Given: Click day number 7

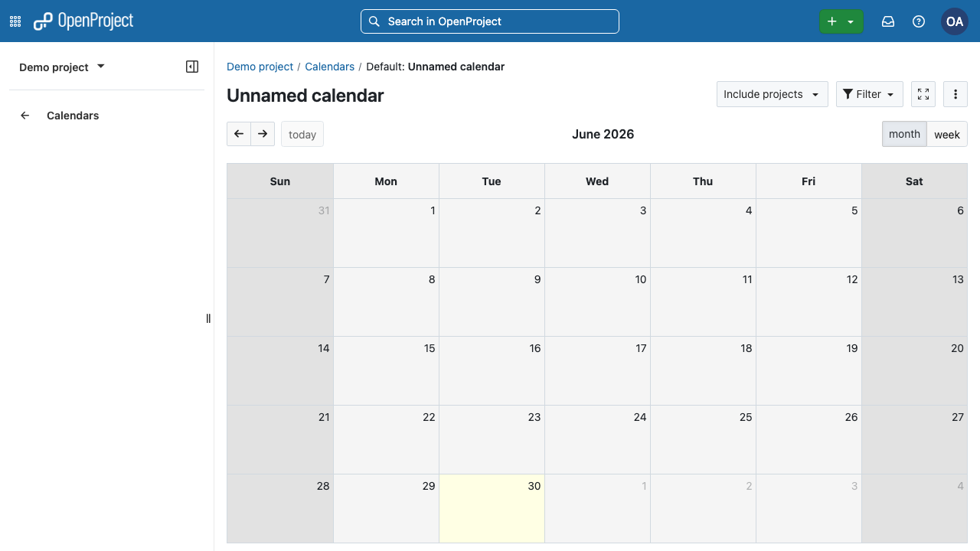Looking at the screenshot, I should 327,279.
